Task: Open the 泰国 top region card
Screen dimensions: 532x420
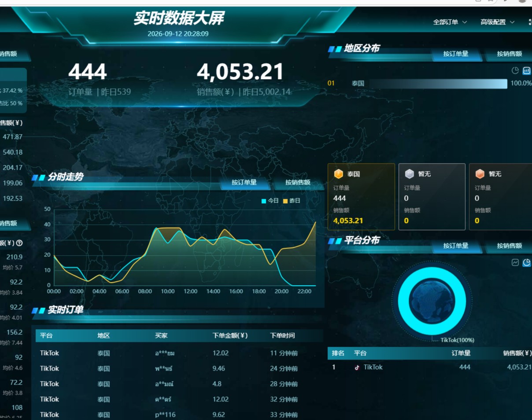Action: (361, 197)
